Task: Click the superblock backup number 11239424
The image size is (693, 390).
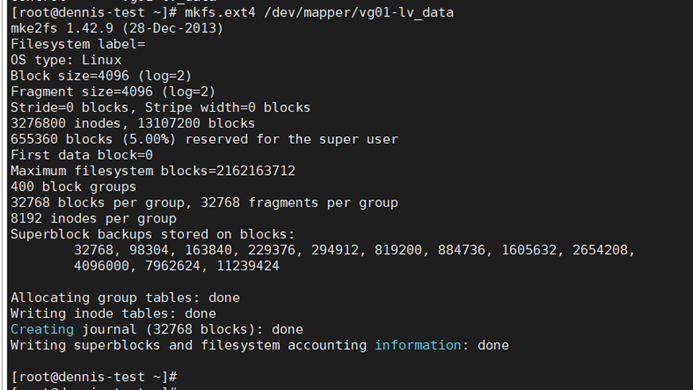Action: coord(248,266)
